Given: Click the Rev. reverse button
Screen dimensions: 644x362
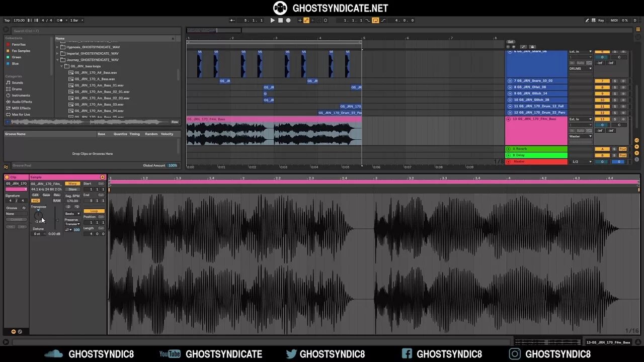Looking at the screenshot, I should click(x=57, y=195).
